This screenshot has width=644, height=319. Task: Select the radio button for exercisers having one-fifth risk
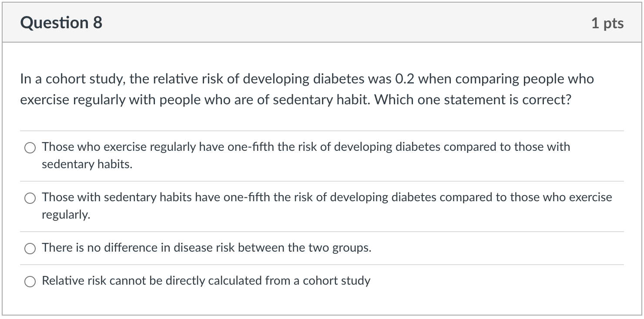click(30, 148)
